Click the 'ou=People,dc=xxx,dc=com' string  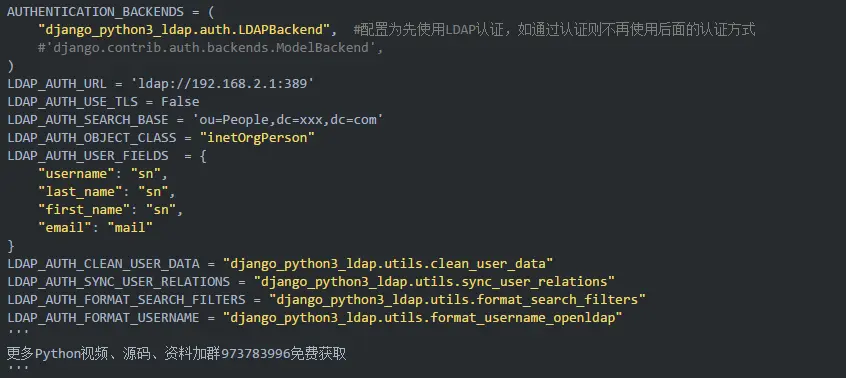[288, 120]
